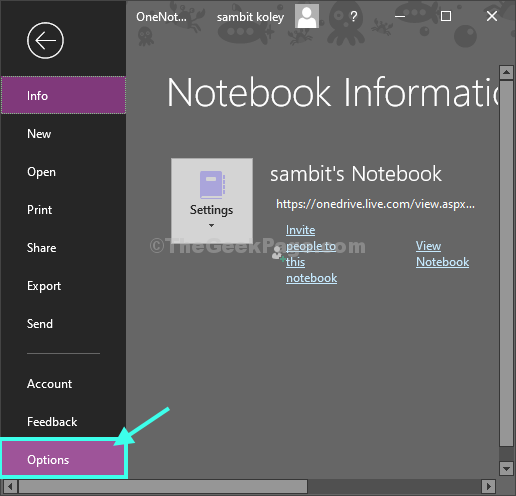
Task: Click the onedrive.live.com notebook URL
Action: [x=375, y=204]
